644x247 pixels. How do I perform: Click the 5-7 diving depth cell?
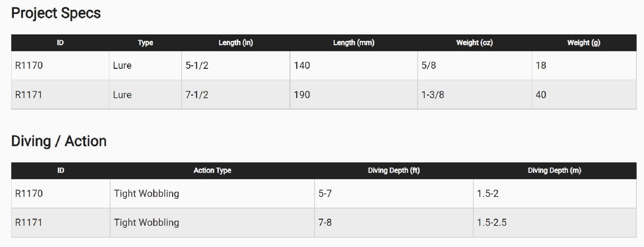pyautogui.click(x=325, y=194)
